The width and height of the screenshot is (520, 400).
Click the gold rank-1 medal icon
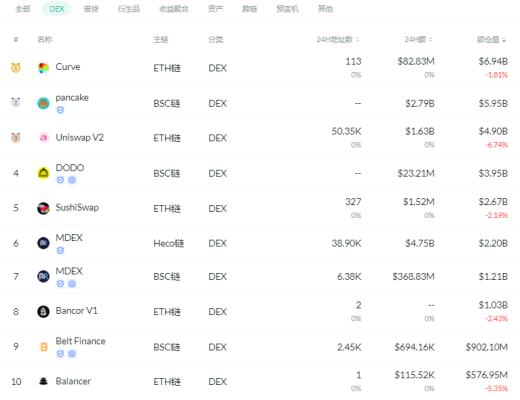tap(16, 68)
